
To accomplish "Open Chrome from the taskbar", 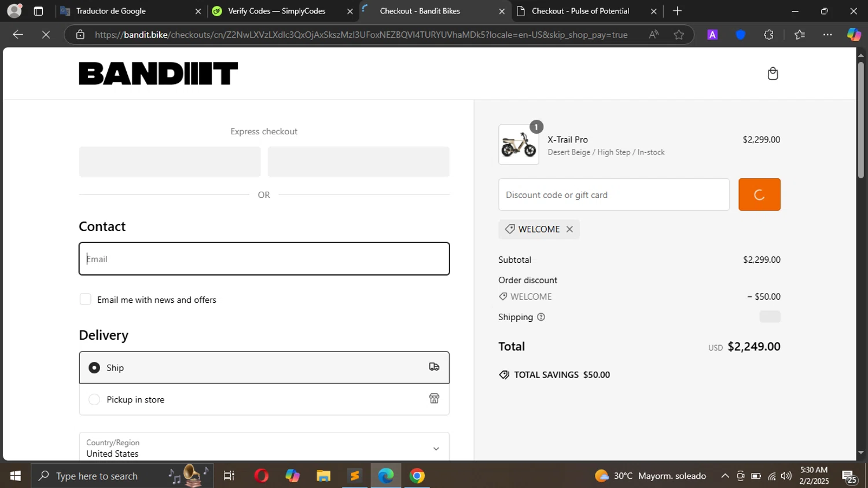I will coord(417,476).
